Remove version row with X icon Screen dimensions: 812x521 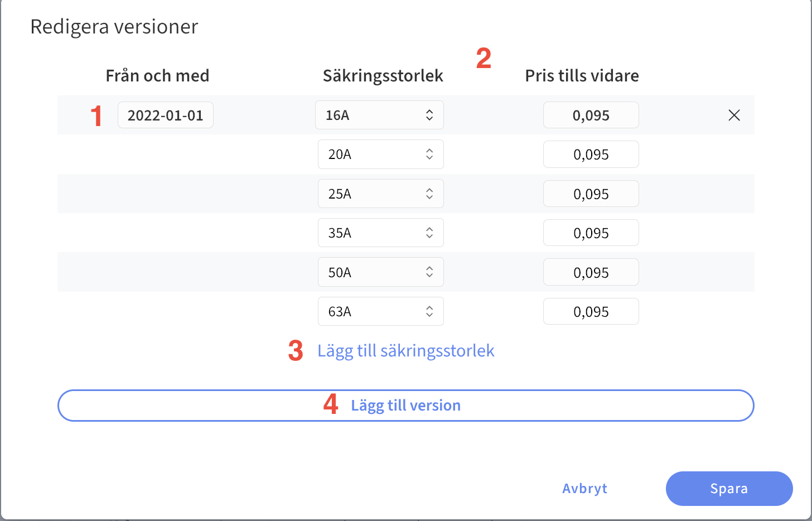coord(734,115)
